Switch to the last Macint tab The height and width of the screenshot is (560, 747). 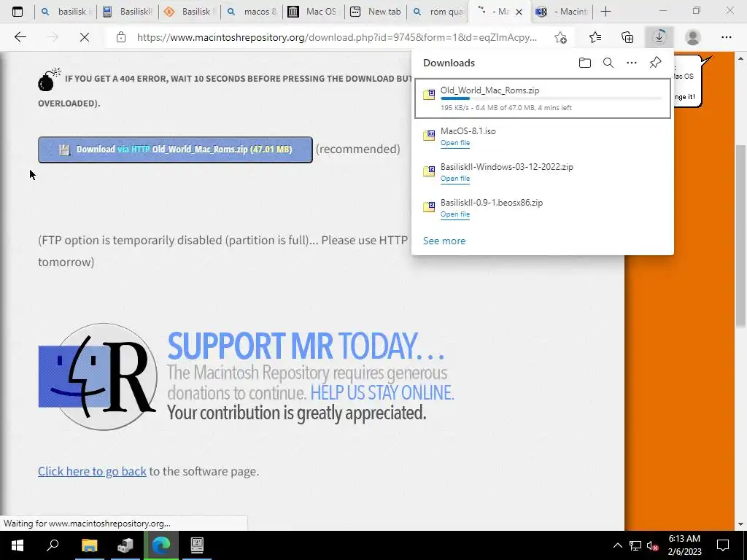[561, 12]
